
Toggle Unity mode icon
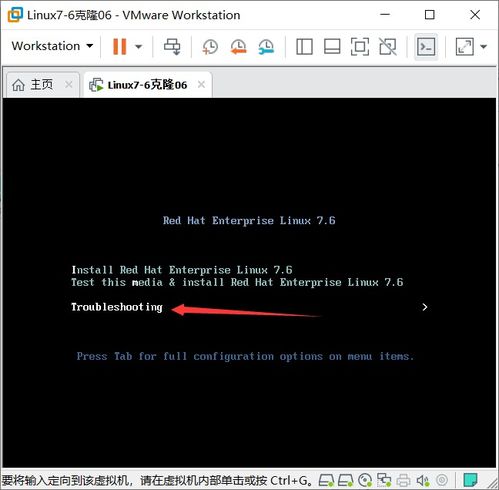pyautogui.click(x=388, y=46)
